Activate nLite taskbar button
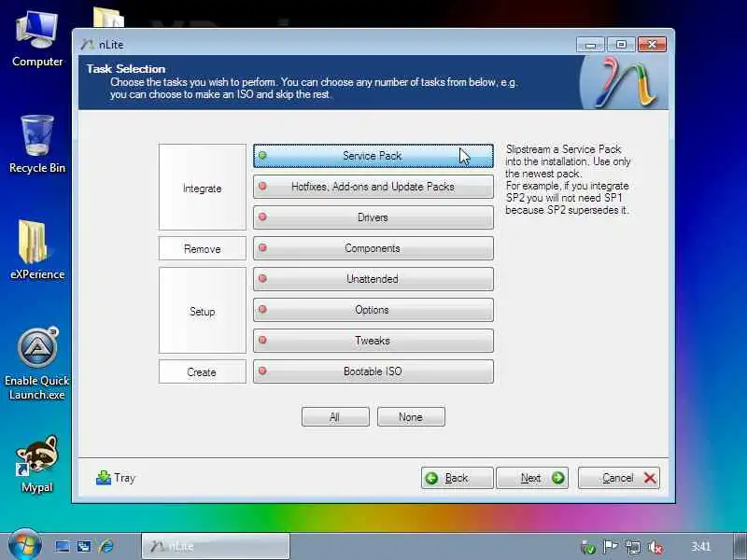Viewport: 747px width, 560px height. point(216,546)
